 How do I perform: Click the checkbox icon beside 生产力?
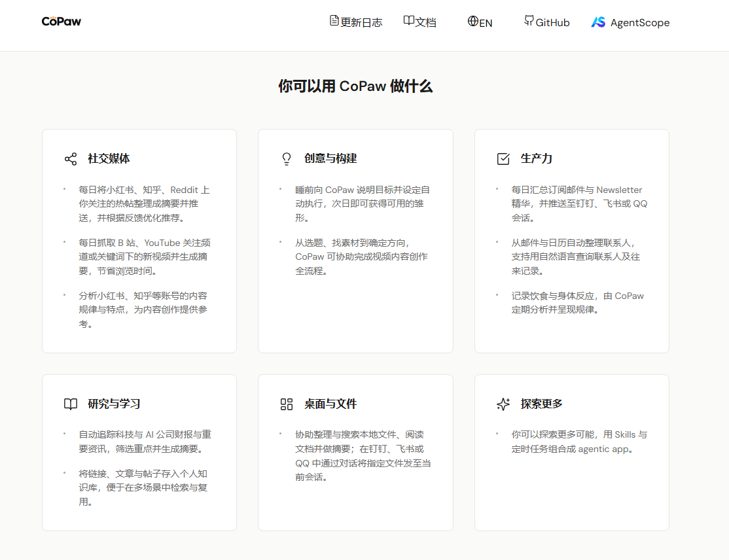pos(503,159)
